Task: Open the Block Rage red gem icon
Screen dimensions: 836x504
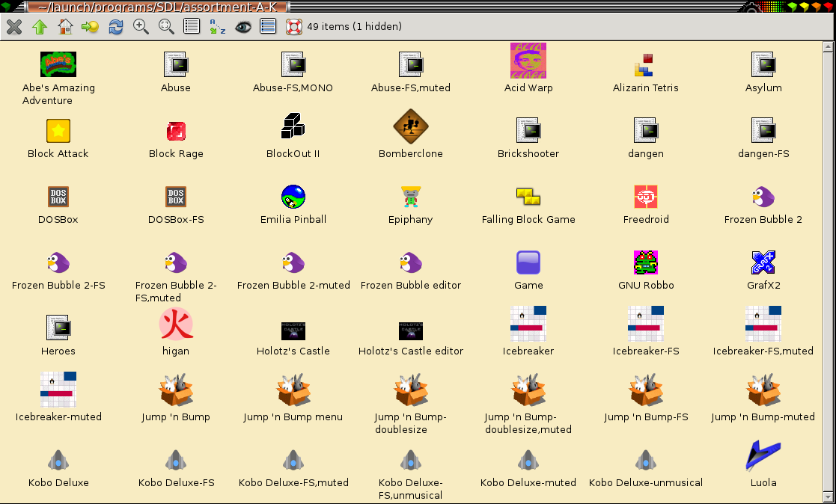Action: 176,131
